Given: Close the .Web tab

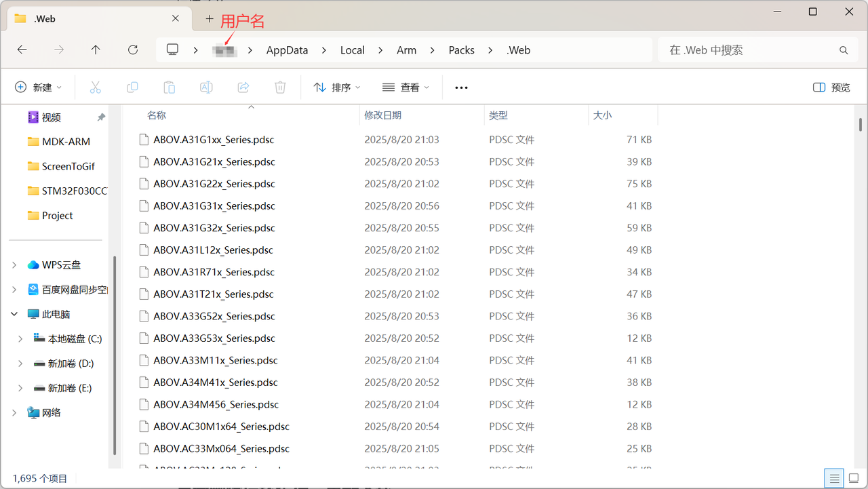Looking at the screenshot, I should (176, 19).
